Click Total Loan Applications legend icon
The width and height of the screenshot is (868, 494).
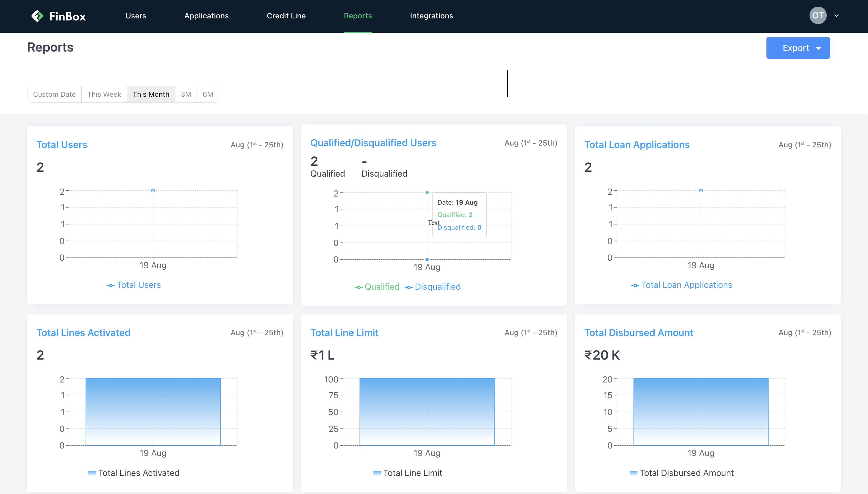point(635,285)
